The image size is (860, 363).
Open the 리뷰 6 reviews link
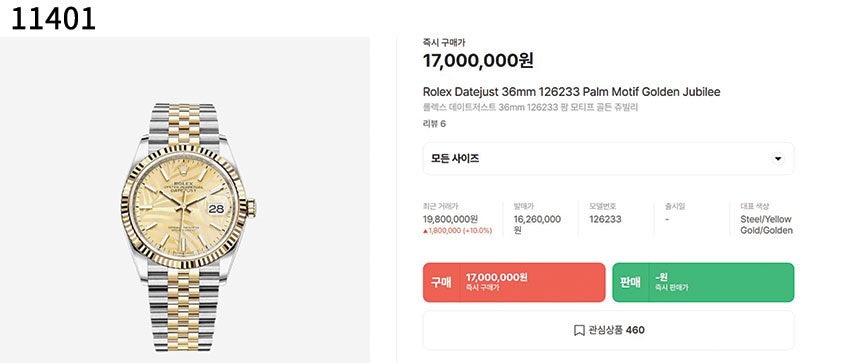tap(434, 124)
